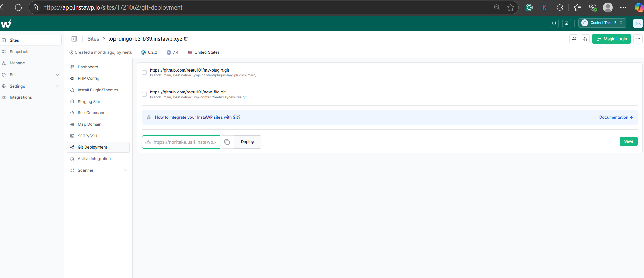Click the chat feedback icon in header
This screenshot has width=644, height=278.
coord(566,23)
